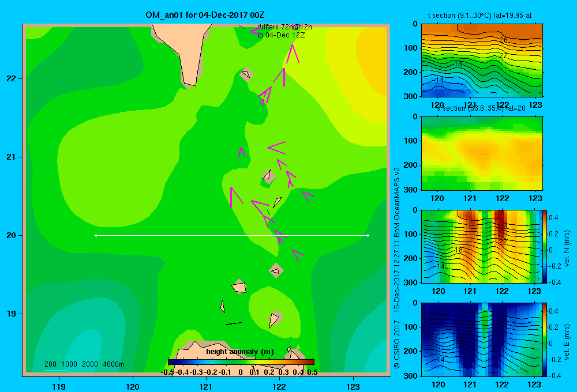This screenshot has height=392, width=577.
Task: Click the 'vel. E (m/s)' axis label
Action: tap(567, 341)
